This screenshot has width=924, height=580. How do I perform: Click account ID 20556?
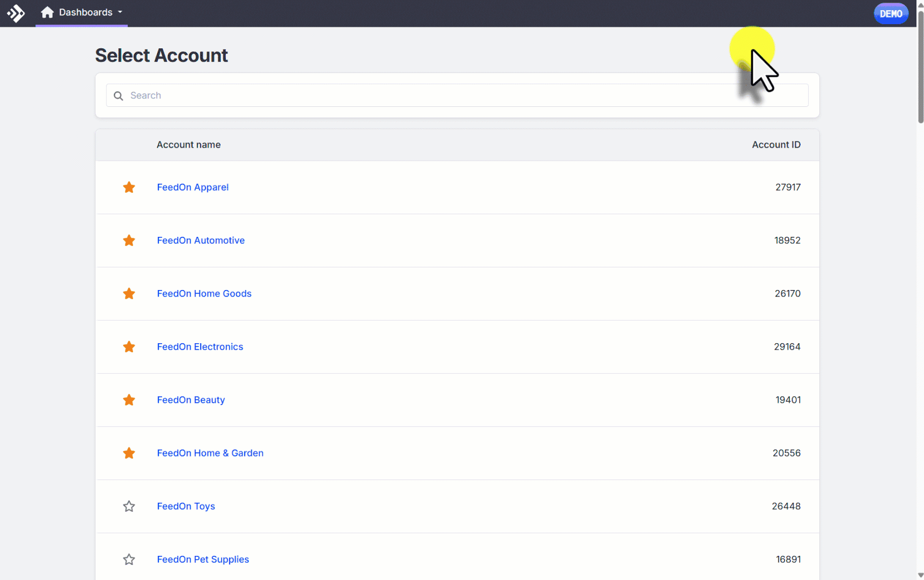(787, 453)
